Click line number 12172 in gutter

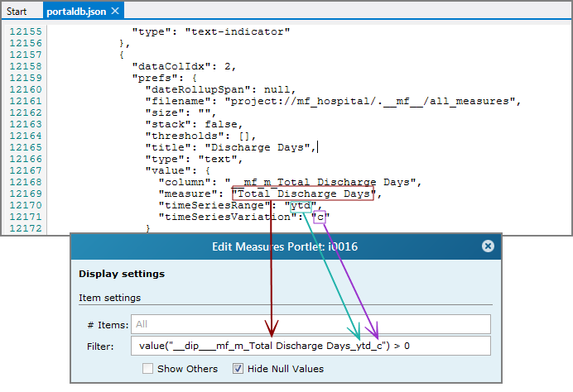(x=26, y=228)
